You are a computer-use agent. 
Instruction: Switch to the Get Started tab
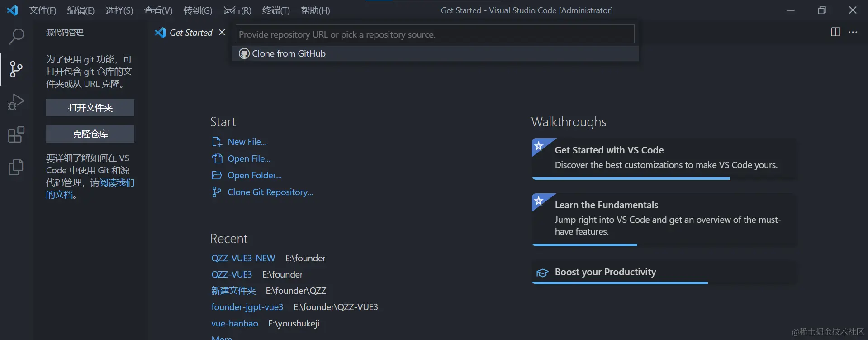pos(190,33)
